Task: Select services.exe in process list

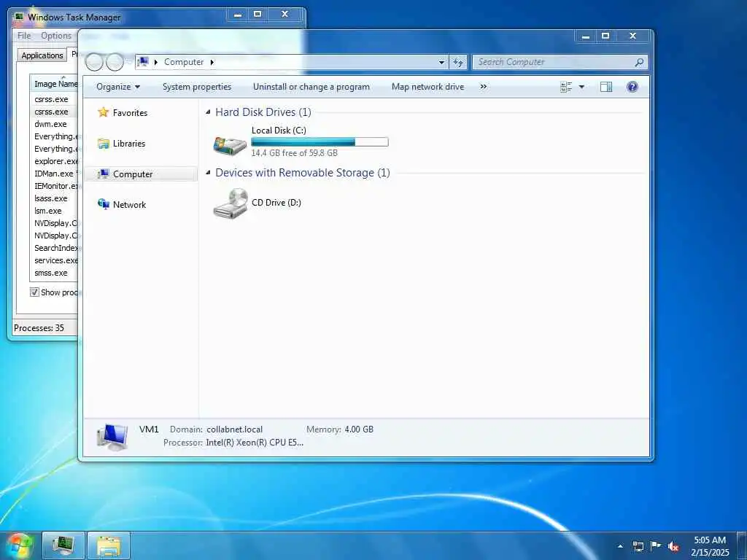Action: point(54,260)
